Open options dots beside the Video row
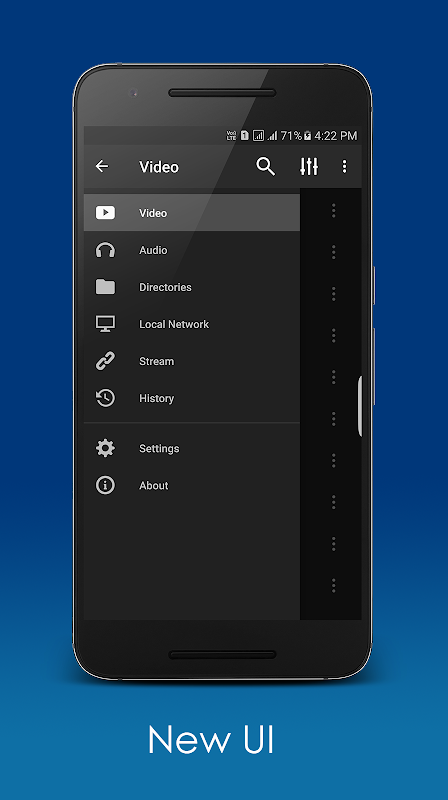Screen dimensions: 448x800 click(x=334, y=210)
